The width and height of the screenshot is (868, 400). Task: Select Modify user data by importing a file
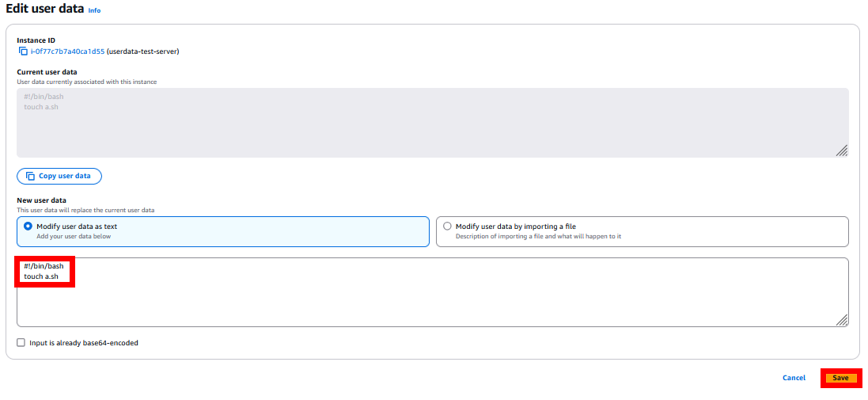click(x=642, y=231)
